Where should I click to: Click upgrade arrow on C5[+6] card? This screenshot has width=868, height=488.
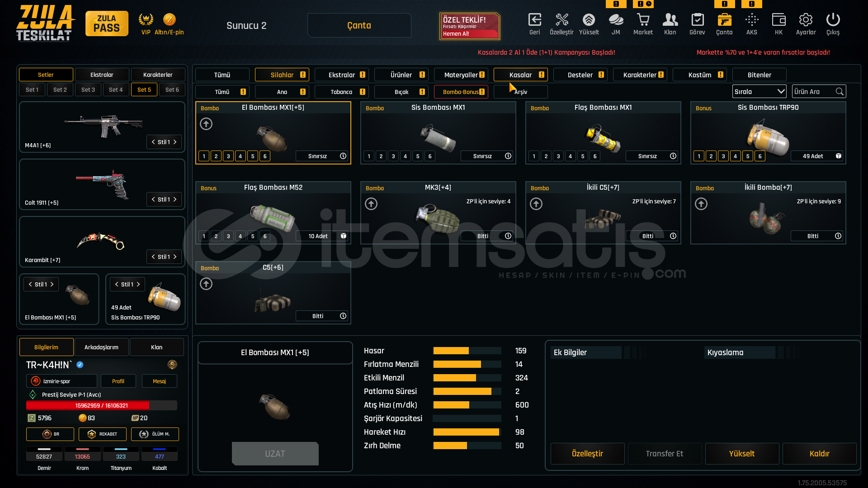click(206, 284)
